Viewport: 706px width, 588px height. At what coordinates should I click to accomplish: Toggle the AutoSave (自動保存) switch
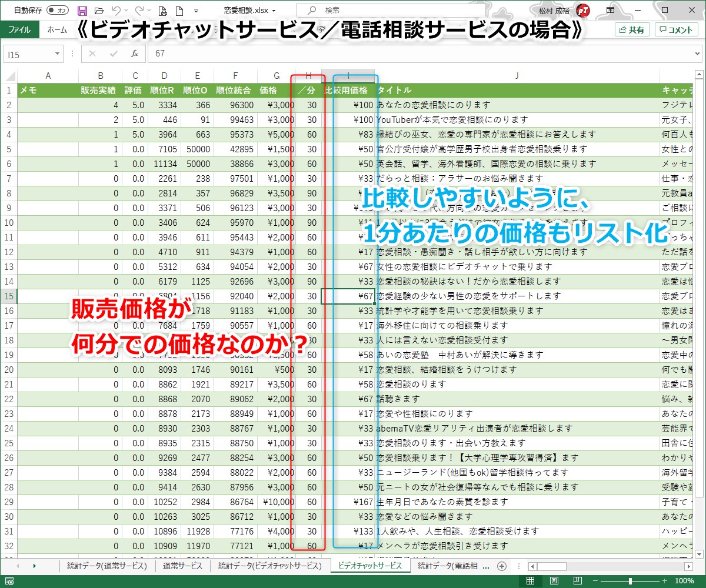[58, 10]
